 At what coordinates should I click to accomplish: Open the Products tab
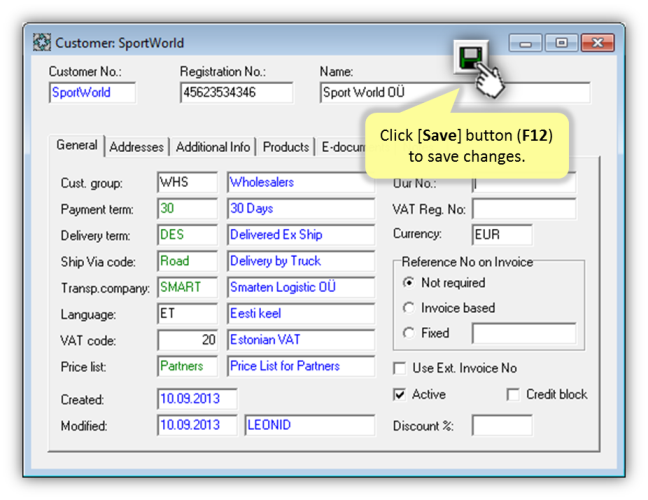click(286, 147)
